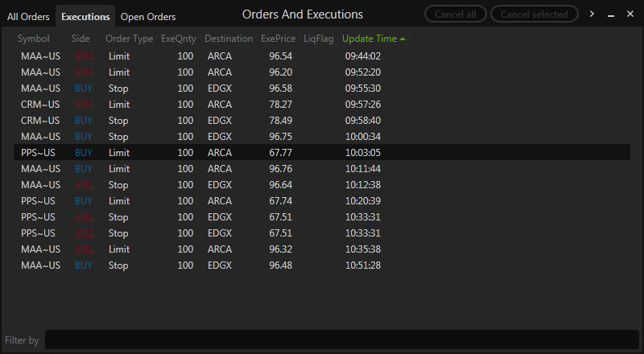Sort by the Symbol column header

pyautogui.click(x=33, y=39)
